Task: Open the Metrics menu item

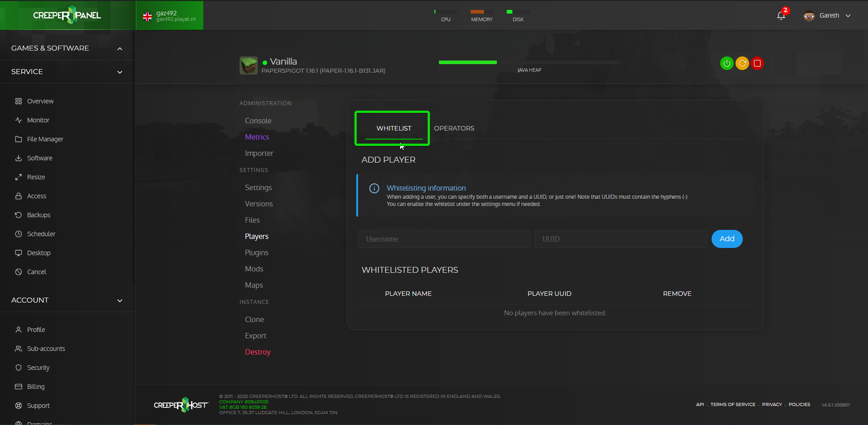Action: pyautogui.click(x=257, y=137)
